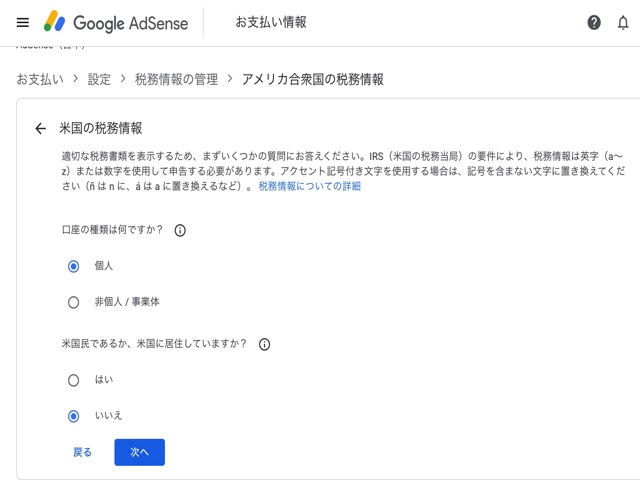
Task: Go to 税務情報の管理 breadcrumb
Action: tap(176, 79)
